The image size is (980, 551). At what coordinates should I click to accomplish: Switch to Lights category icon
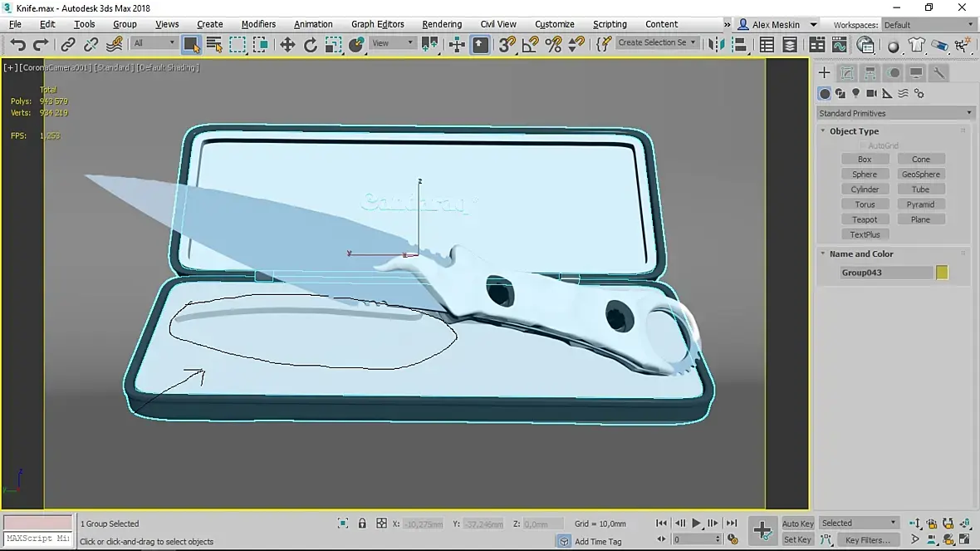855,94
